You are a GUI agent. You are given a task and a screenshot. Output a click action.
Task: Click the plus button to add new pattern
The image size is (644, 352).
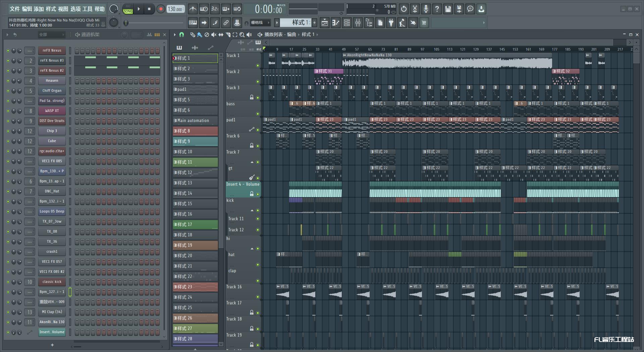coord(314,22)
